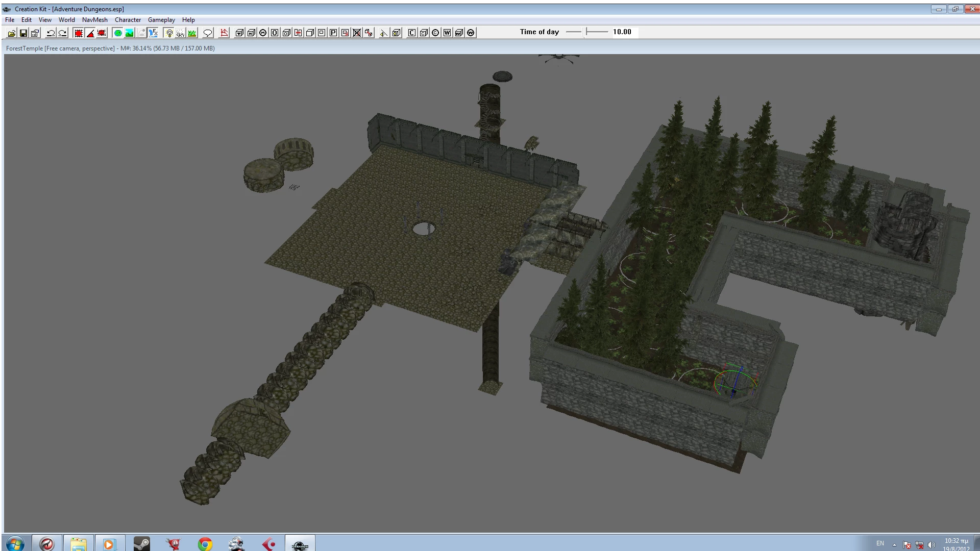Toggle the SKY display icon
Viewport: 980px width, 551px height.
[180, 33]
